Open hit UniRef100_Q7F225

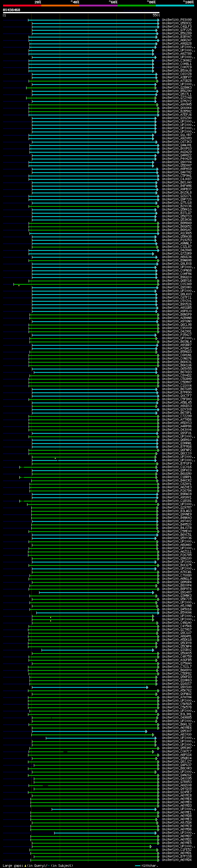click(x=177, y=30)
